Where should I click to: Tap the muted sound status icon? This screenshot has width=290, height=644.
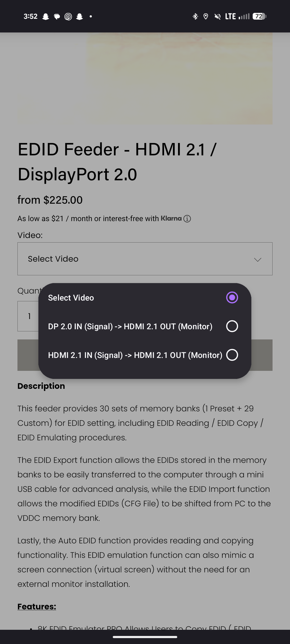tap(218, 17)
